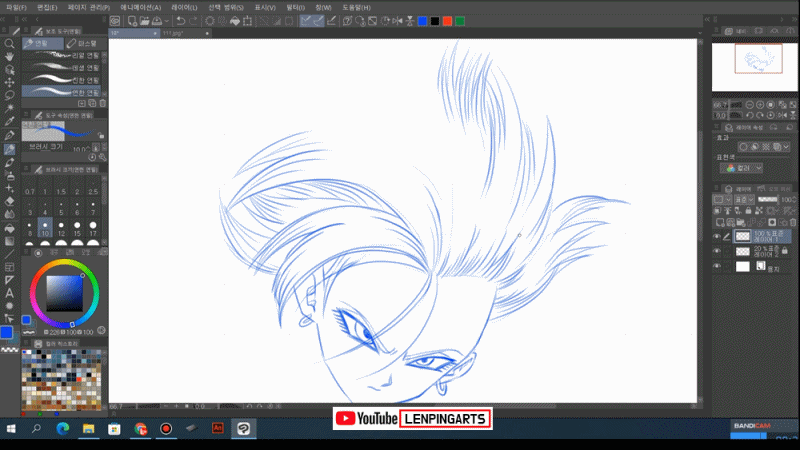Click the Open file folder icon

coord(144,21)
